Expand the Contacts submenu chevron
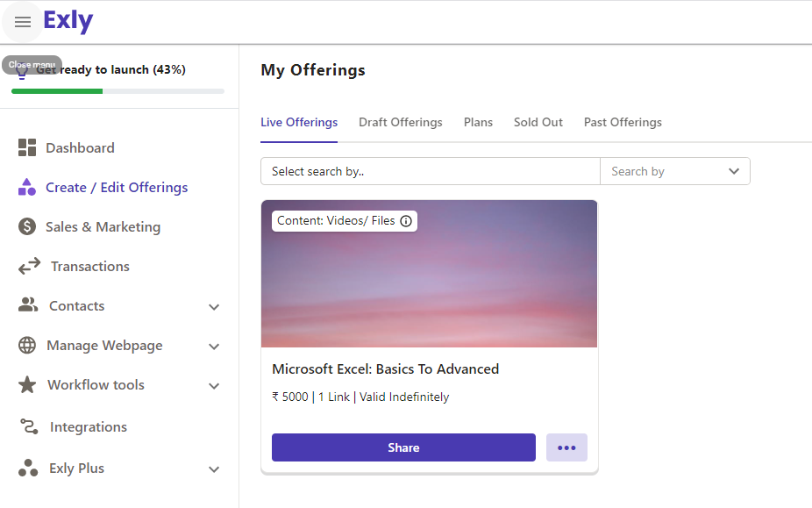 coord(214,307)
